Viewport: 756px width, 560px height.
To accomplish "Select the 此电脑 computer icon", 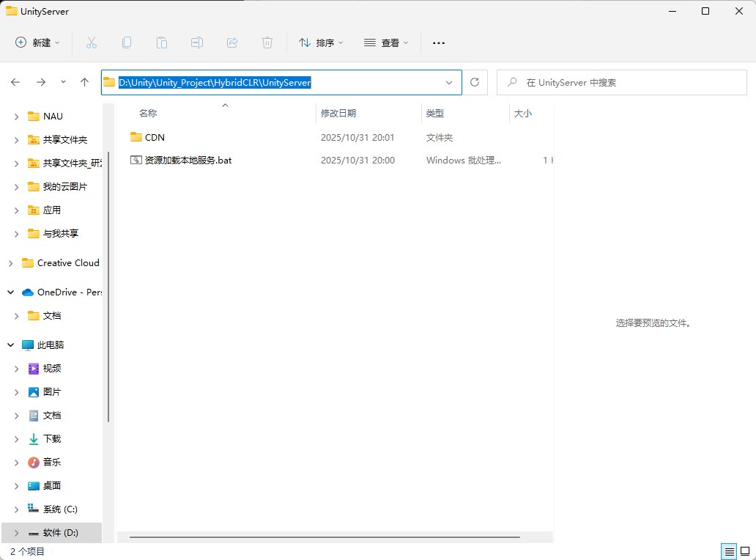I will click(x=28, y=345).
